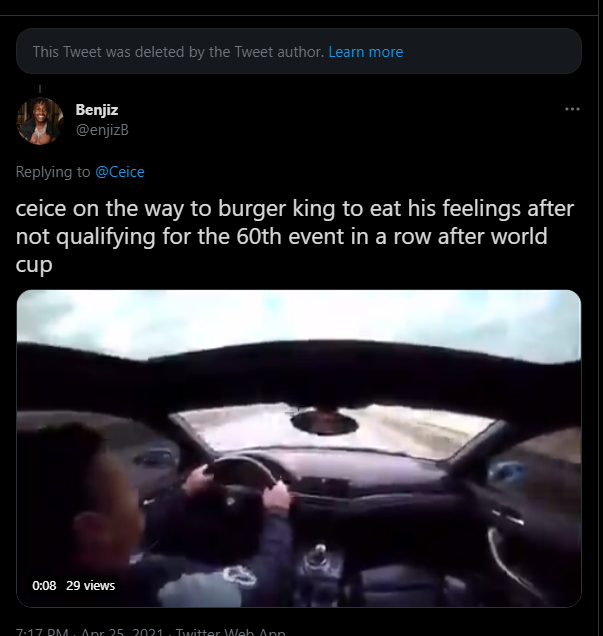Open the three-dot More menu on Benjiz's tweet

coord(572,109)
